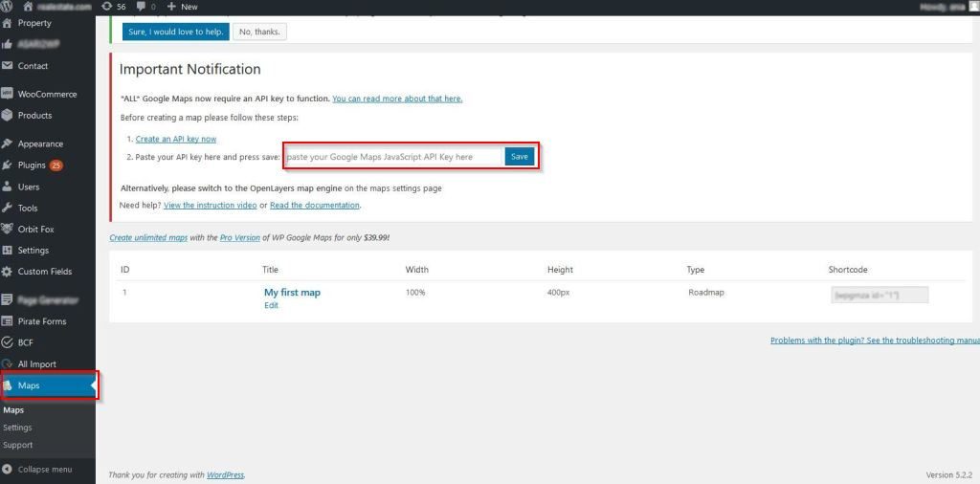
Task: Click the Google Maps API key input field
Action: pyautogui.click(x=393, y=157)
